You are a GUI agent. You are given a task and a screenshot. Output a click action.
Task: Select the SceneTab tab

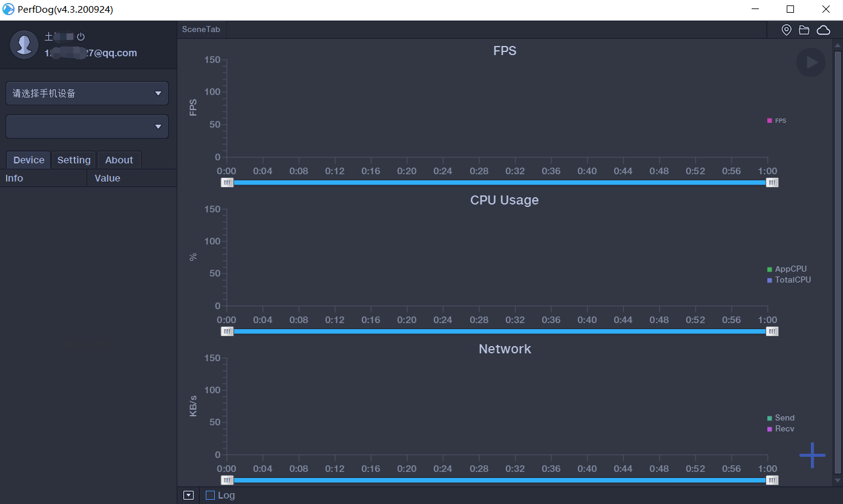[201, 30]
